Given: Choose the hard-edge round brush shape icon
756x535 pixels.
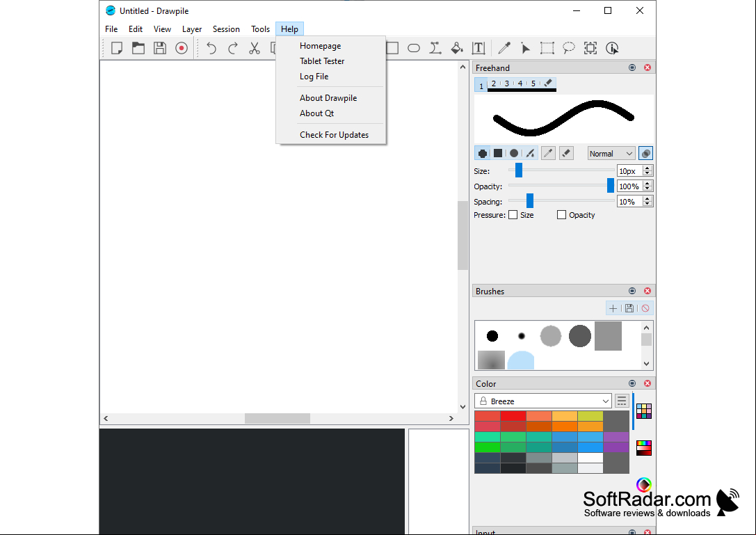Looking at the screenshot, I should (482, 154).
